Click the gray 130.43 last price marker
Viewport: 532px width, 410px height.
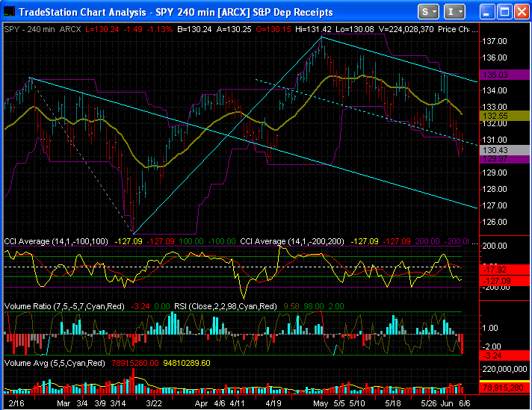[x=504, y=150]
